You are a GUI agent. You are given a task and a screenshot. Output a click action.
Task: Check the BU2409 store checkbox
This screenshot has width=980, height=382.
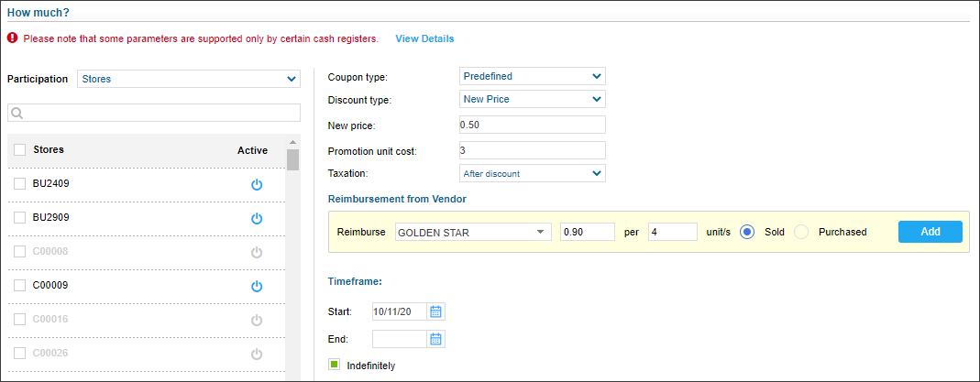20,184
